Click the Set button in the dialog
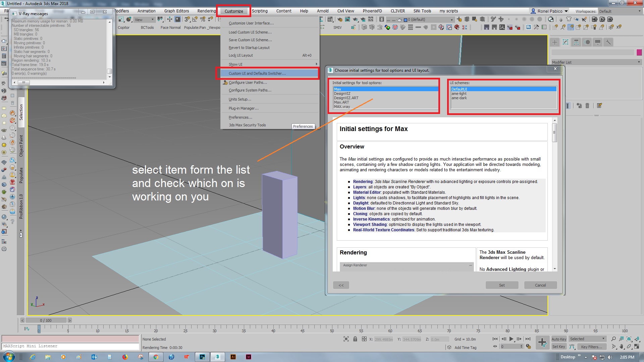The height and width of the screenshot is (362, 644). [502, 285]
